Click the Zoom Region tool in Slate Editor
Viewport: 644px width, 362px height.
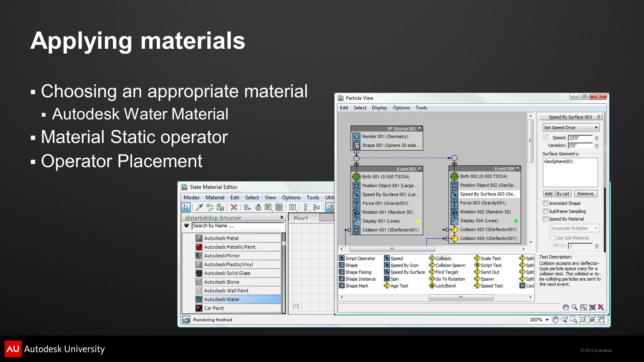tap(574, 320)
